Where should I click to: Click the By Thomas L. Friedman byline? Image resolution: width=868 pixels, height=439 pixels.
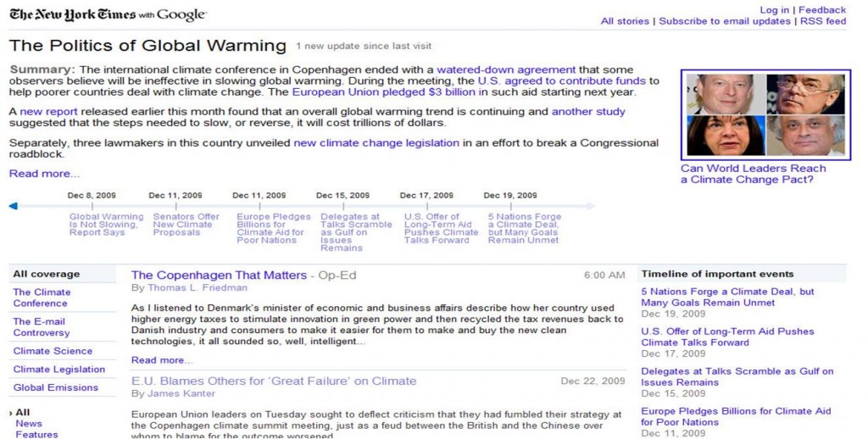(x=189, y=288)
